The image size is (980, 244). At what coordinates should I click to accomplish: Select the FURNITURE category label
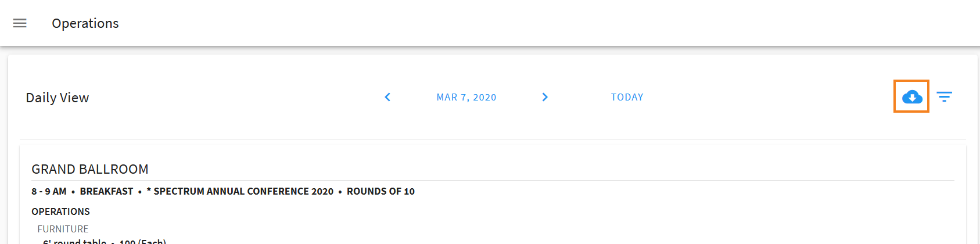(63, 229)
